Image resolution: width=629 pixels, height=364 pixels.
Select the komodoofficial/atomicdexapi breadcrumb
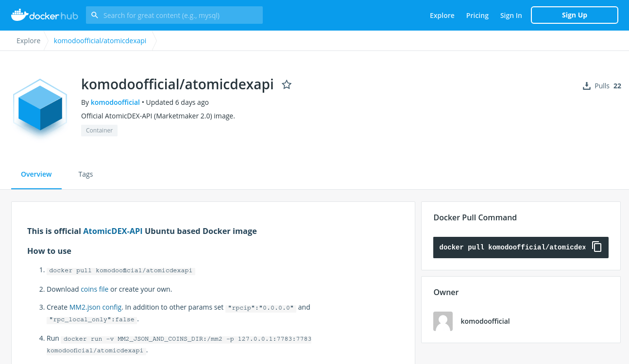[x=100, y=41]
